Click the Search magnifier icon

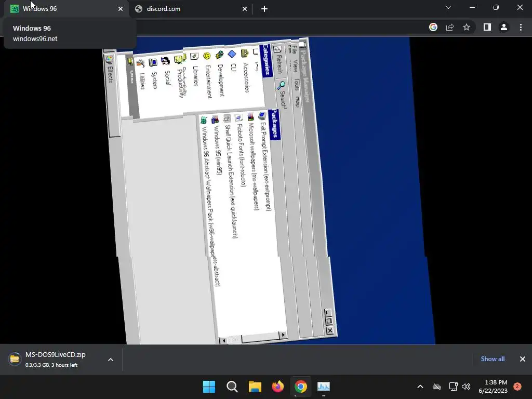point(281,85)
